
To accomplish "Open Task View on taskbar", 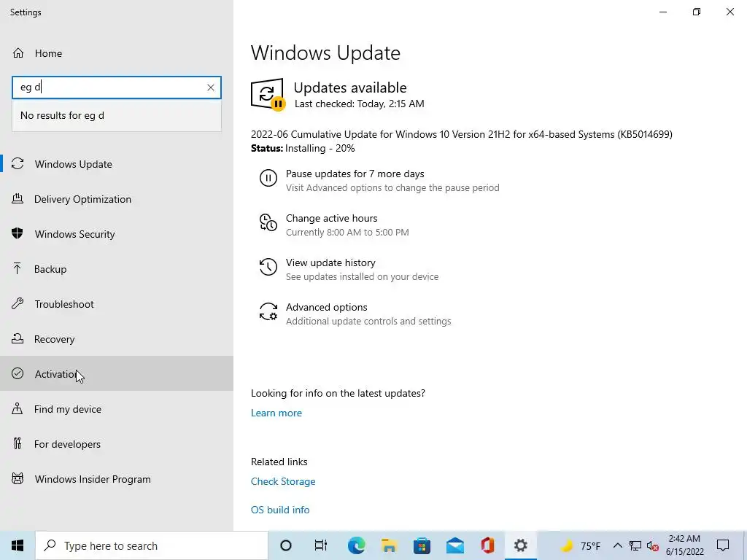I will click(x=321, y=545).
